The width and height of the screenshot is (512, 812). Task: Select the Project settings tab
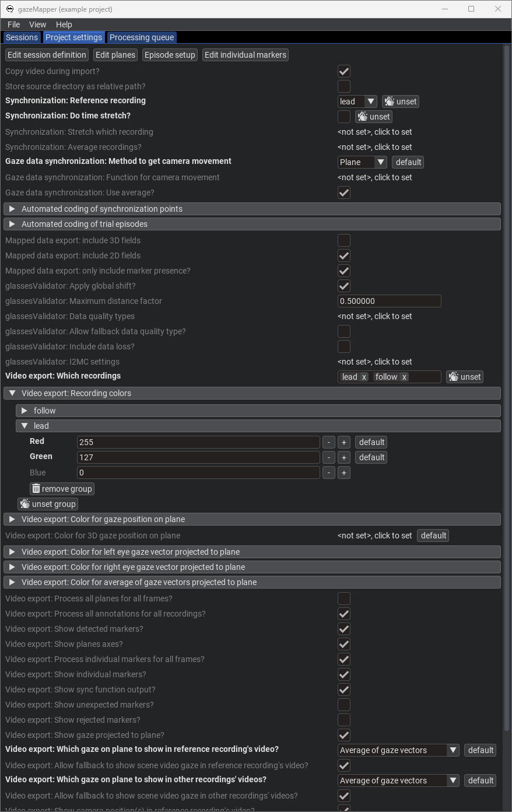point(74,37)
